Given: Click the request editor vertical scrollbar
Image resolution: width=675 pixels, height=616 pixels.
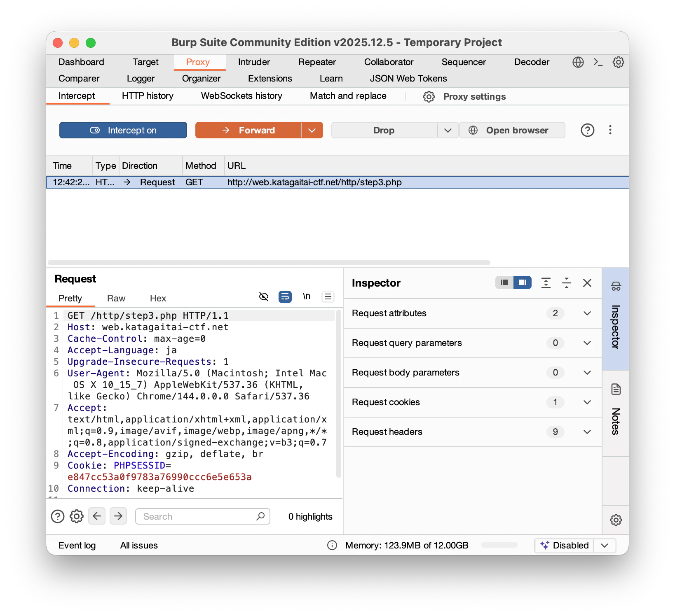Looking at the screenshot, I should pyautogui.click(x=339, y=393).
